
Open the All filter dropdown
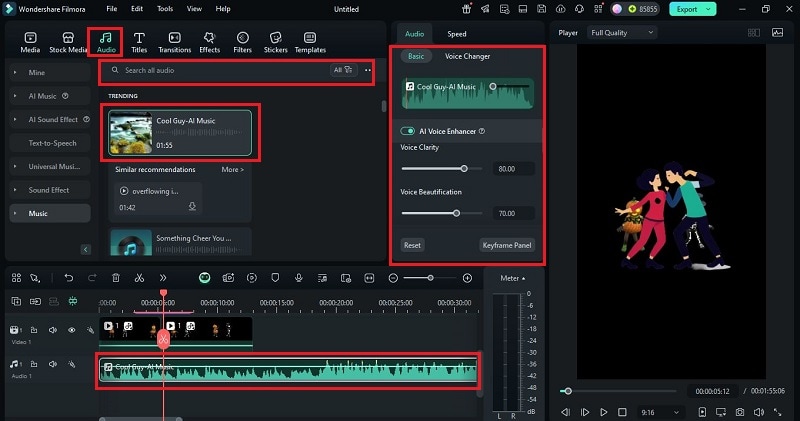(343, 70)
